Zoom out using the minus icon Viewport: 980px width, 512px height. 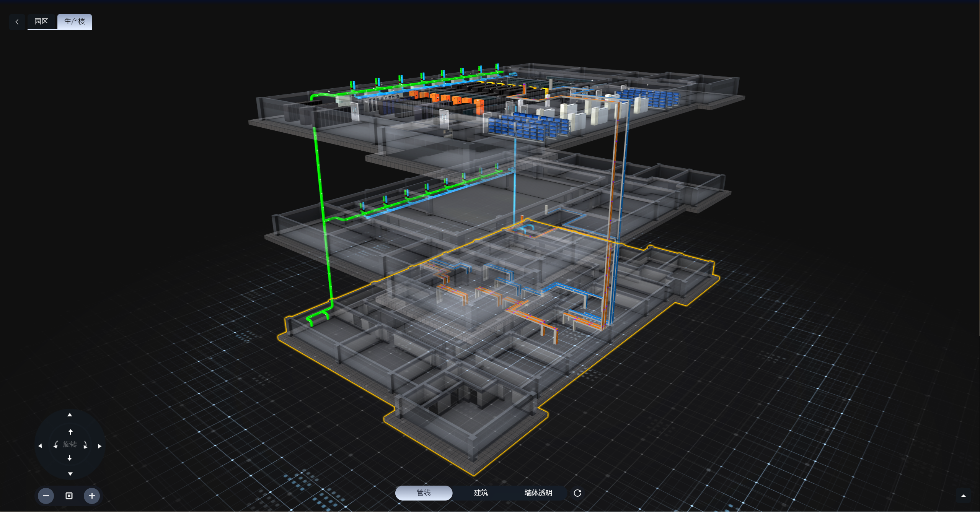click(46, 496)
